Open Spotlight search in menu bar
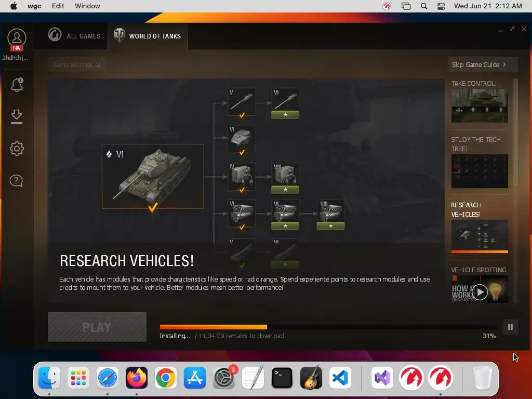Screen dimensions: 532x399 pos(424,6)
